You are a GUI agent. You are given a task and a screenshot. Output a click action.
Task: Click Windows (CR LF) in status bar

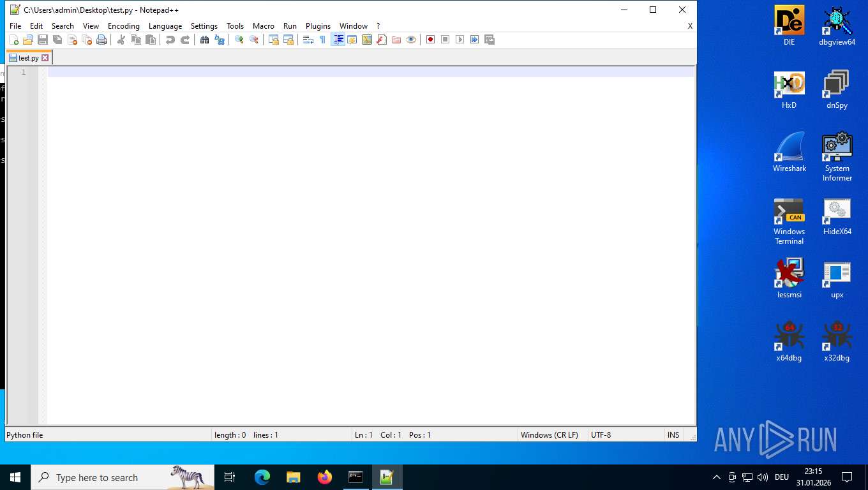(x=550, y=435)
